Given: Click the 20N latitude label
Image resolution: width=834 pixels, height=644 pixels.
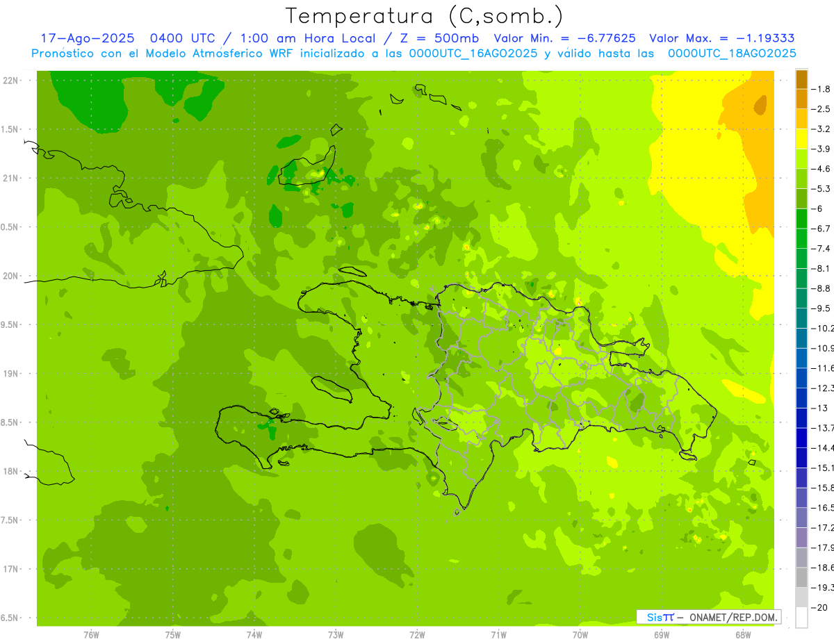Looking at the screenshot, I should click(12, 276).
